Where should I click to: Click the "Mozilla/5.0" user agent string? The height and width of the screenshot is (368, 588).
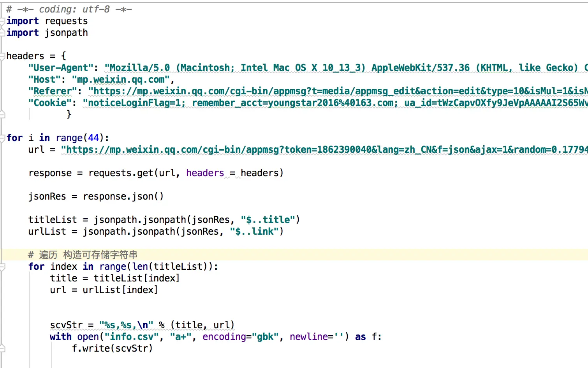(x=346, y=68)
